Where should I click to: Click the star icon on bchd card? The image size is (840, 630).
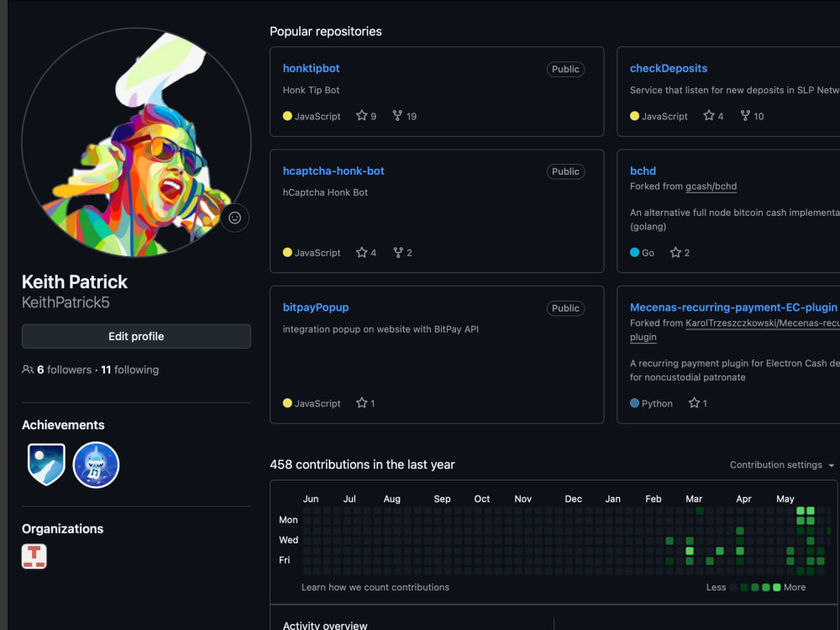coord(675,252)
